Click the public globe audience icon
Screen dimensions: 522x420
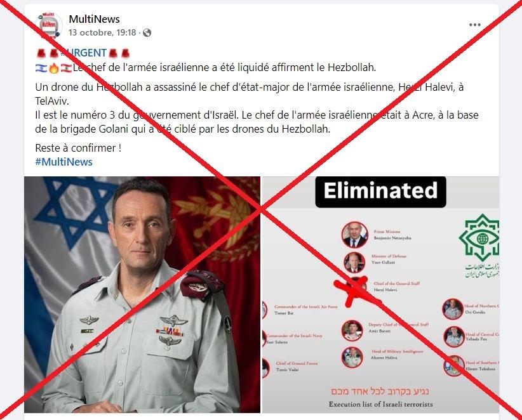[147, 32]
